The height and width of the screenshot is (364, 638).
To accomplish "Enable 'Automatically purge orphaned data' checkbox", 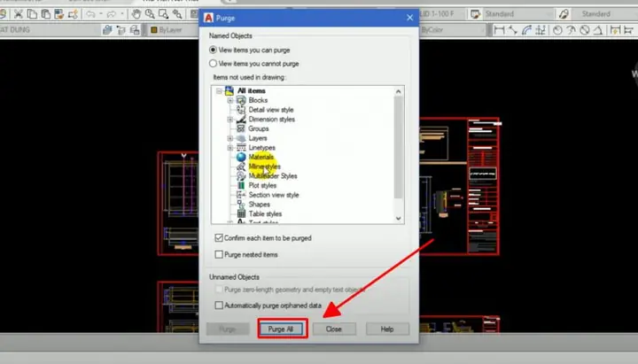I will (219, 305).
